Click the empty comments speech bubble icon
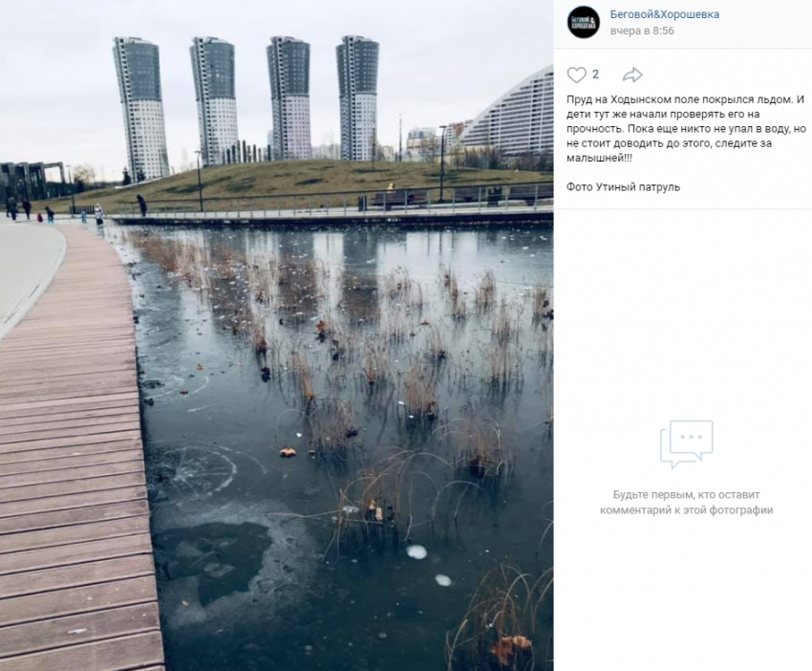 (x=687, y=444)
